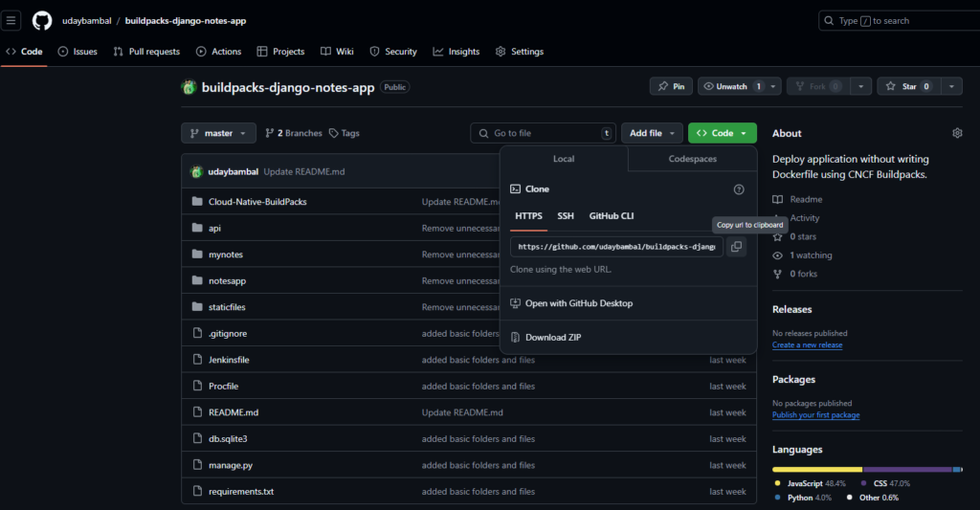Click the HTTPS clone URL field
980x510 pixels.
(x=616, y=246)
